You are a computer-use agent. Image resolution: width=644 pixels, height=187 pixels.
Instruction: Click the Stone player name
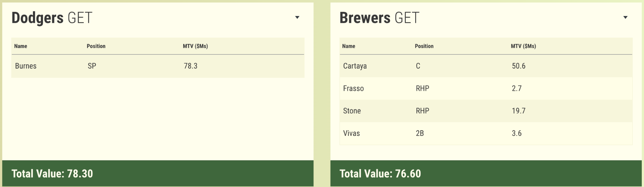[352, 111]
